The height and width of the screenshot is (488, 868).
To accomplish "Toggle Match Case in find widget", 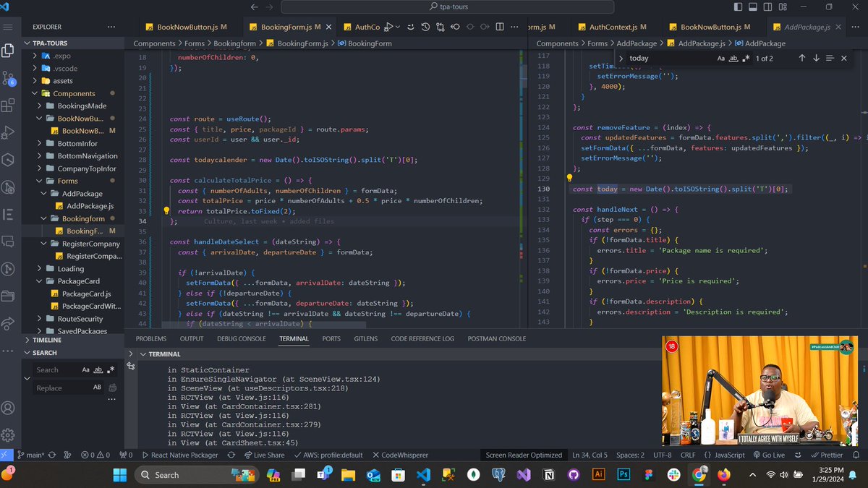I will tap(721, 58).
